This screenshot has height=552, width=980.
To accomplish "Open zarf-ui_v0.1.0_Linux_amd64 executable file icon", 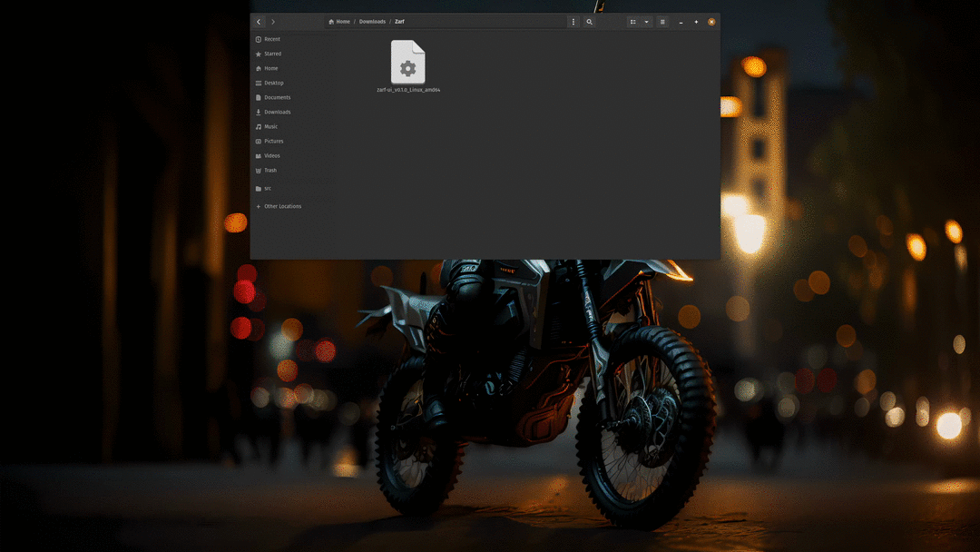I will click(408, 62).
